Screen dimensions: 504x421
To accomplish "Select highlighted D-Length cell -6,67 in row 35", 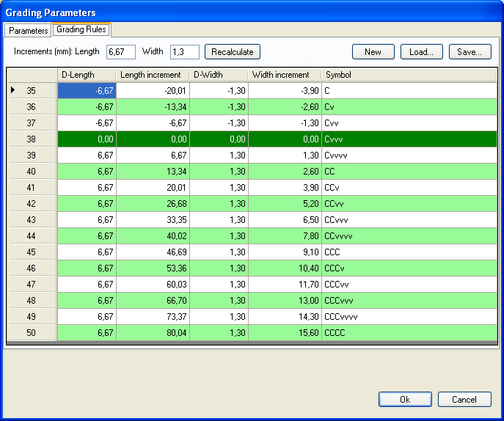I will coord(87,91).
